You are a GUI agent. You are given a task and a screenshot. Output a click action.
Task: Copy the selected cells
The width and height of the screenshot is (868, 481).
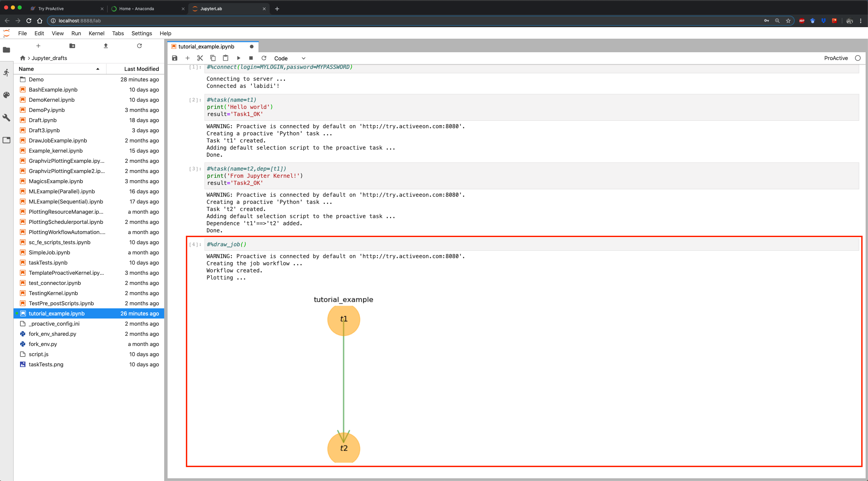[x=213, y=58]
